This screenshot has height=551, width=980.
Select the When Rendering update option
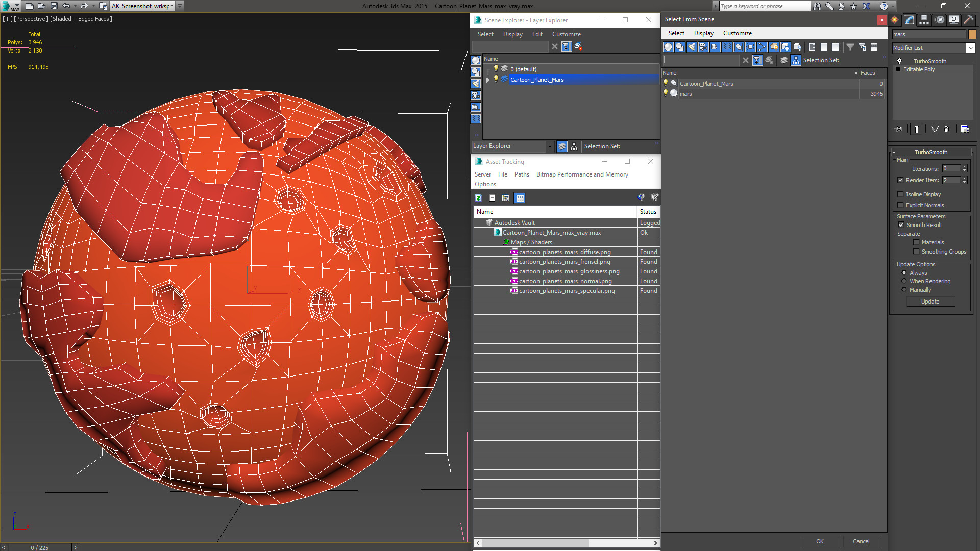point(904,281)
